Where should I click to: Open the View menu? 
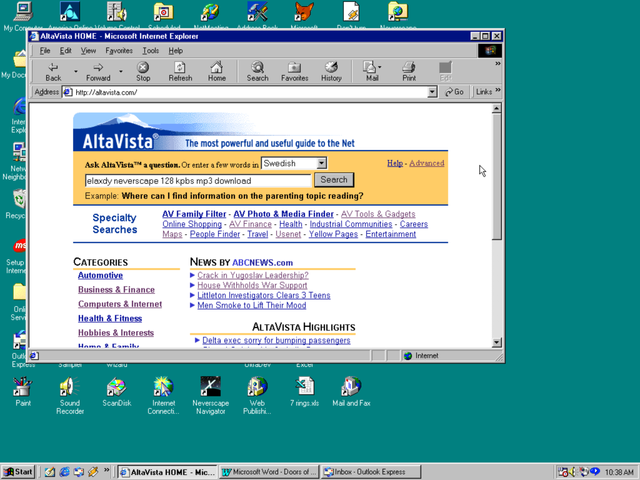[88, 51]
